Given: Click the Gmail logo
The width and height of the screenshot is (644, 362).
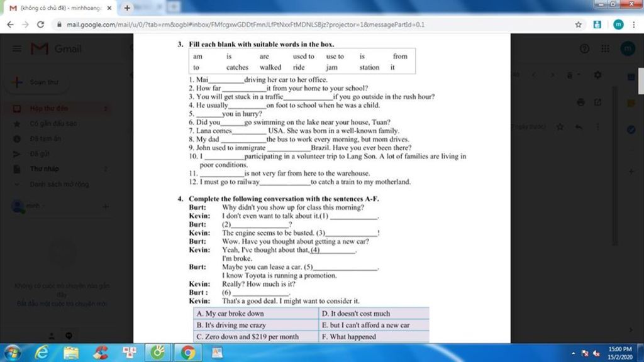Looking at the screenshot, I should coord(56,49).
